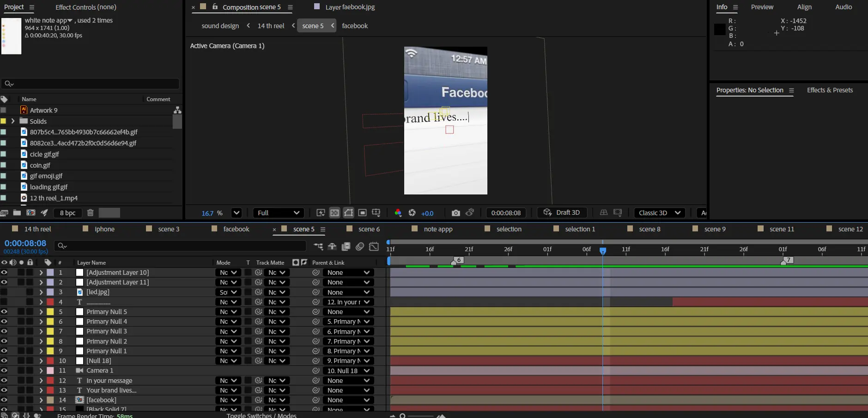Click the Take Snapshot camera icon
868x418 pixels.
pos(455,213)
